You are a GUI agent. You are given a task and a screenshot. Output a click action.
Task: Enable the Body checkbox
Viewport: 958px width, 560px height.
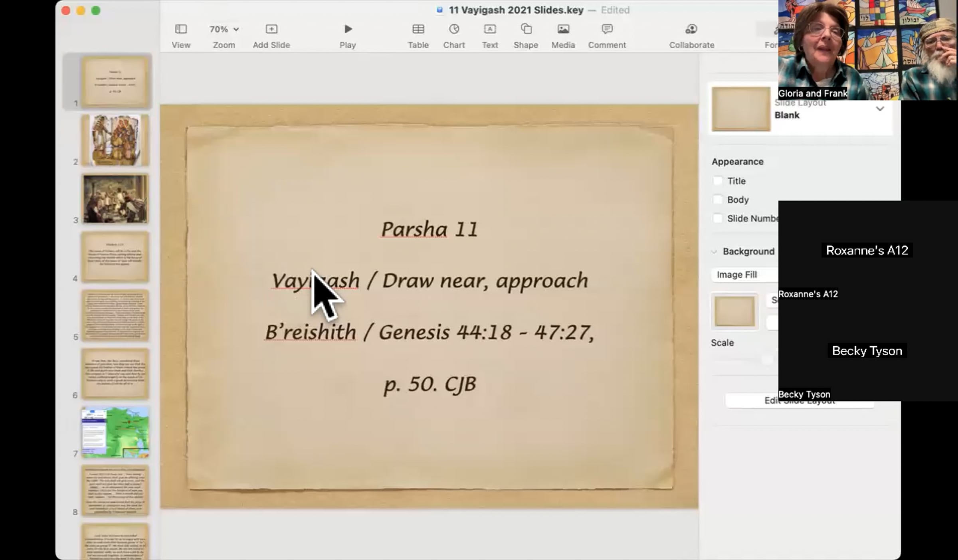[x=717, y=200]
